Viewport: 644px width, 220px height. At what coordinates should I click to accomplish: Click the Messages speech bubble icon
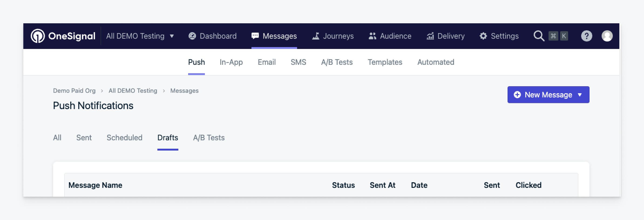[255, 36]
